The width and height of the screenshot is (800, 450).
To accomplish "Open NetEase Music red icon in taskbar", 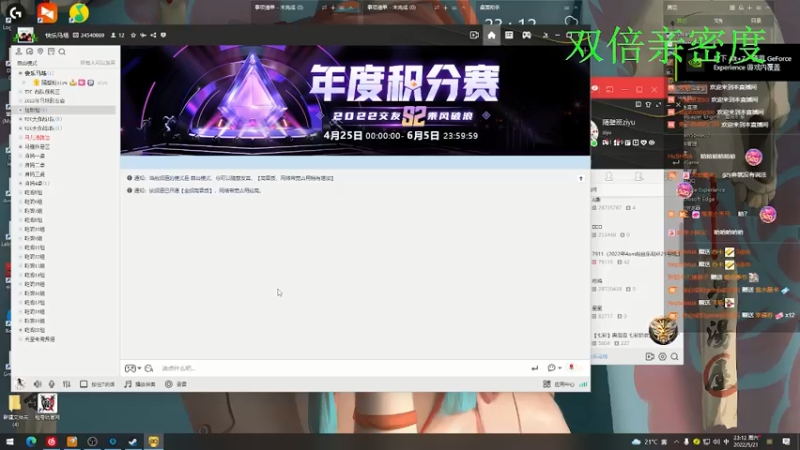I will click(52, 441).
